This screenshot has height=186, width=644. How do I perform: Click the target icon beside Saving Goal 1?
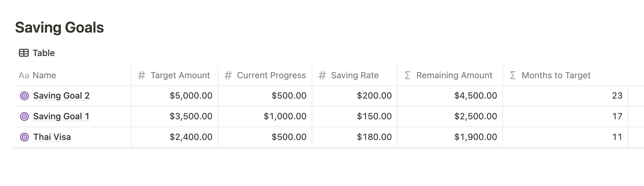[x=24, y=116]
